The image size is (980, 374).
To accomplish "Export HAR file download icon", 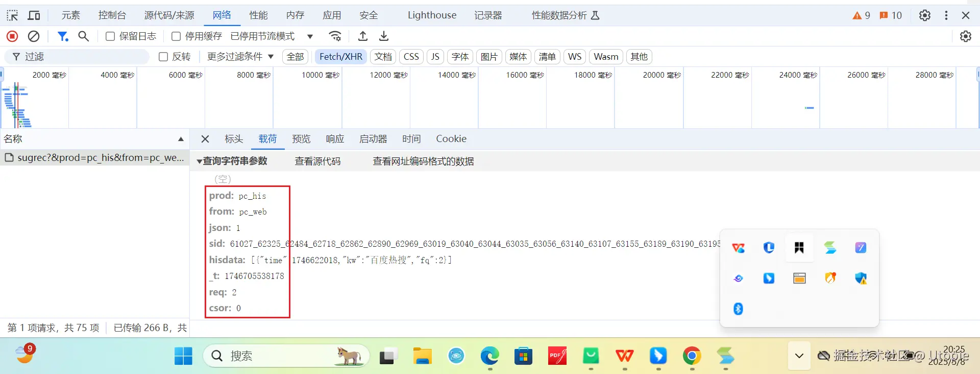I will tap(384, 36).
